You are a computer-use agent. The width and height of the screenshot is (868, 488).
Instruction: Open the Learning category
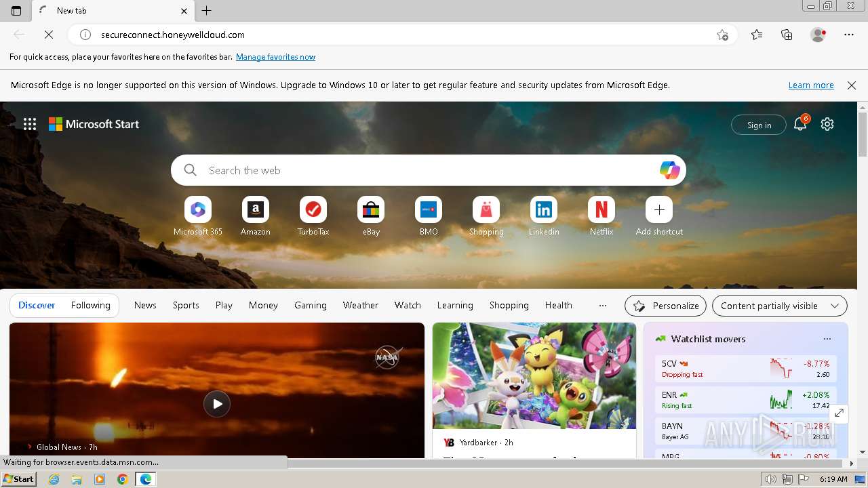455,306
